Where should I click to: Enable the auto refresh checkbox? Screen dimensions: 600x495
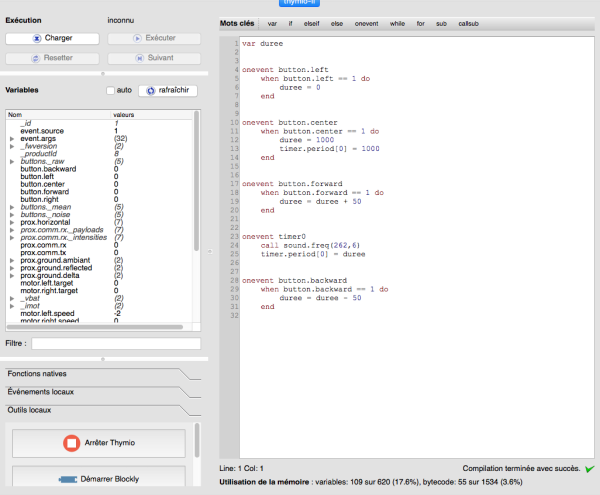coord(111,90)
